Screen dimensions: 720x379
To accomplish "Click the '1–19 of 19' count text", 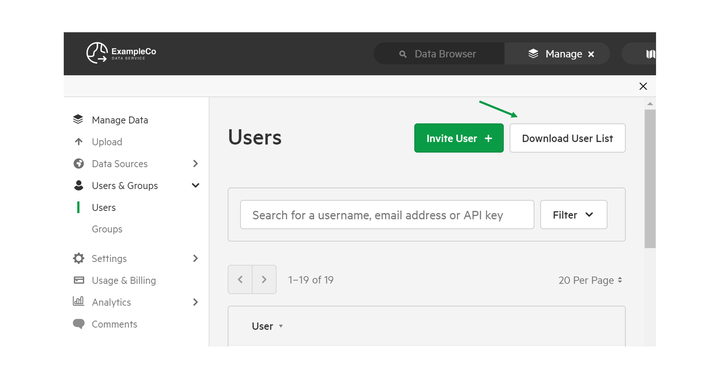I will click(311, 280).
